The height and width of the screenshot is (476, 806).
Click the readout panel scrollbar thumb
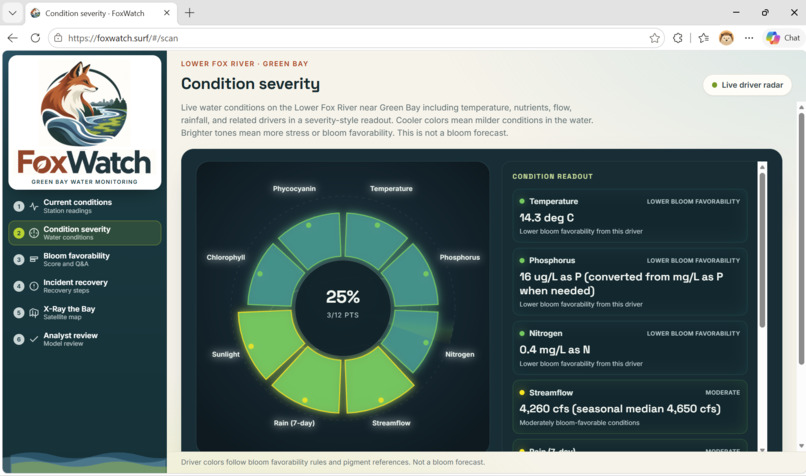pyautogui.click(x=762, y=250)
